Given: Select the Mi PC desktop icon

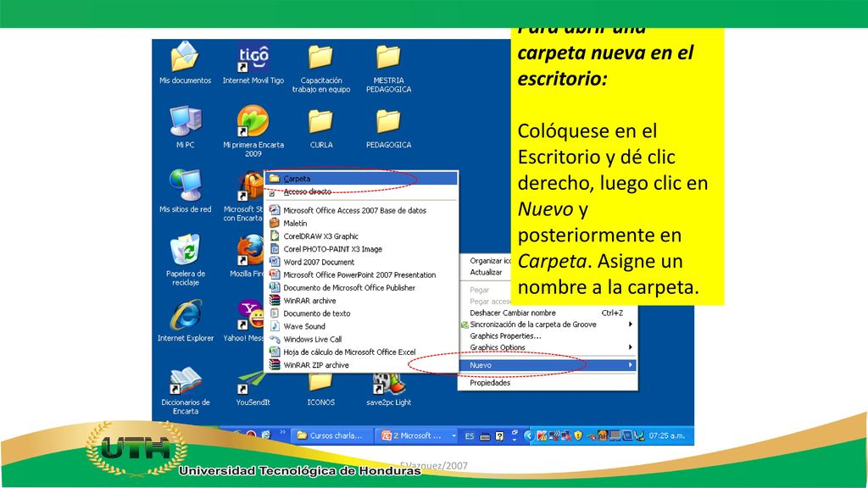Looking at the screenshot, I should tap(185, 127).
